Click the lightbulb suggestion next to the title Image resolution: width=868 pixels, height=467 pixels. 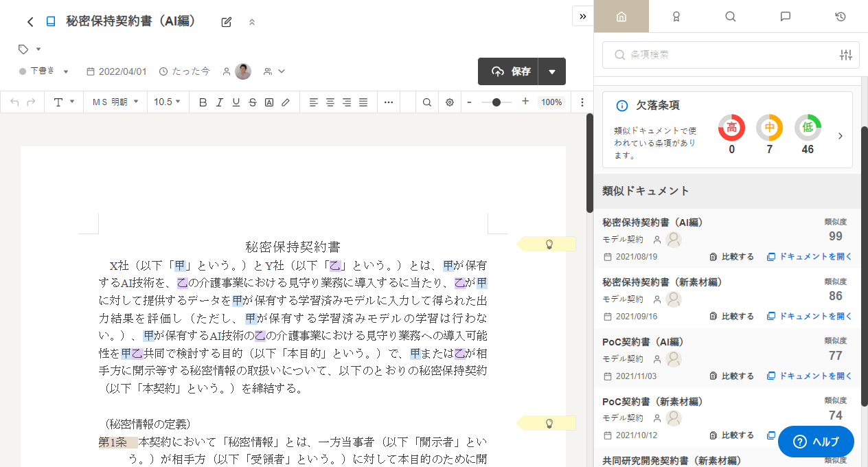[549, 244]
